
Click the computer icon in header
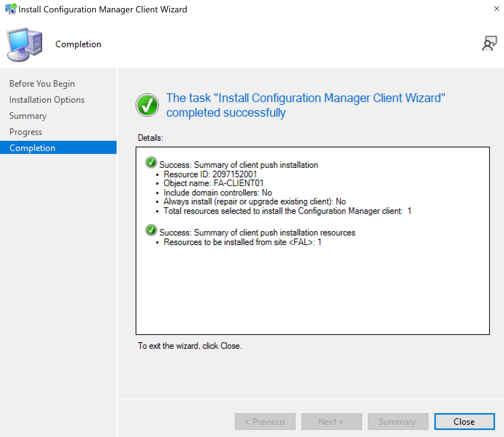(x=25, y=44)
